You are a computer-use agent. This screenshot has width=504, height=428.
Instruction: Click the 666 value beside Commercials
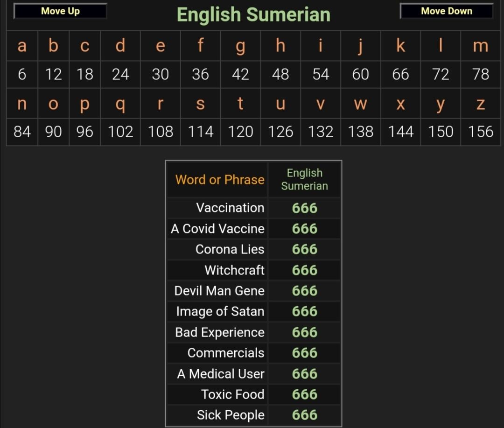(304, 353)
